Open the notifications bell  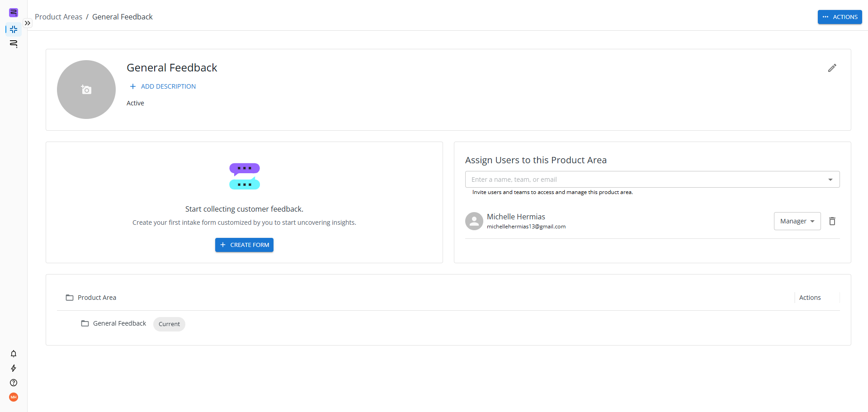pos(14,354)
